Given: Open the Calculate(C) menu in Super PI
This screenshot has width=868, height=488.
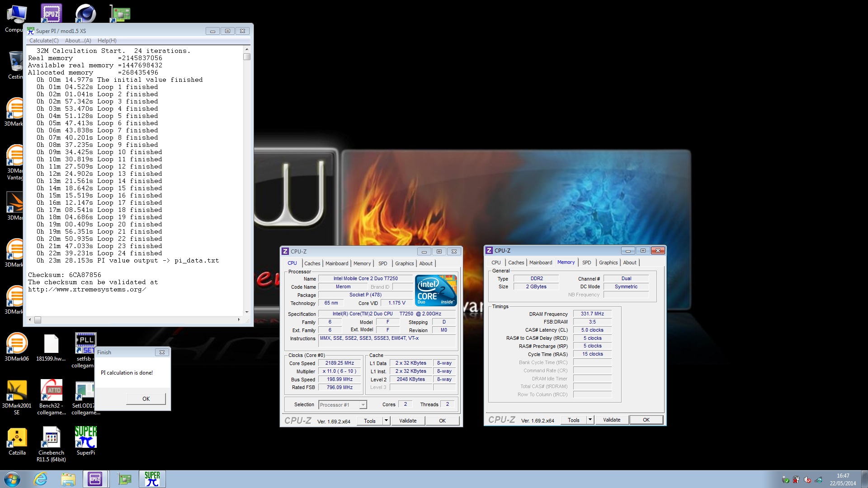Looking at the screenshot, I should pos(44,41).
